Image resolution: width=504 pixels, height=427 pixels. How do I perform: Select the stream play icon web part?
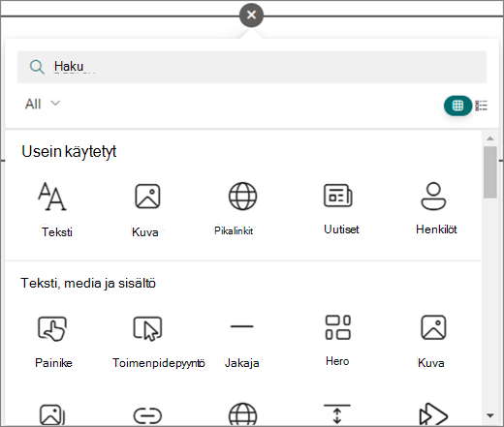click(x=433, y=414)
